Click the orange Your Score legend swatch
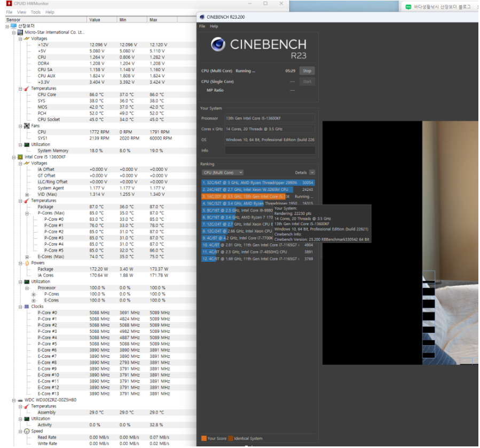Image resolution: width=480 pixels, height=448 pixels. coord(204,438)
